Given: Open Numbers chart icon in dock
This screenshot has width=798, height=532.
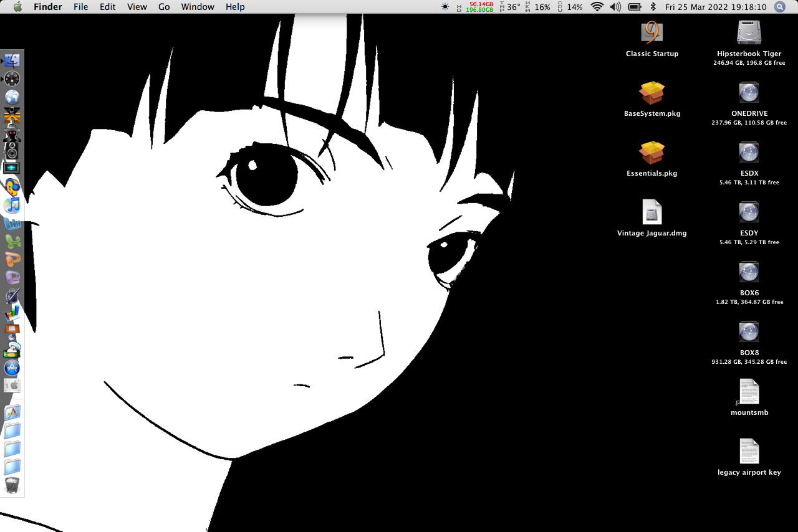Looking at the screenshot, I should 12,313.
